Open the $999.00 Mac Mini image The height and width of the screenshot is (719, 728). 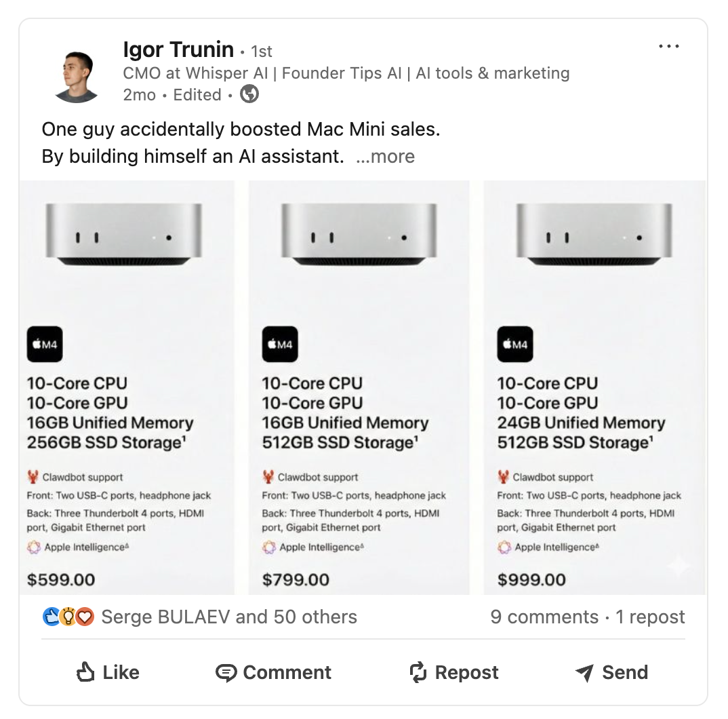point(594,387)
